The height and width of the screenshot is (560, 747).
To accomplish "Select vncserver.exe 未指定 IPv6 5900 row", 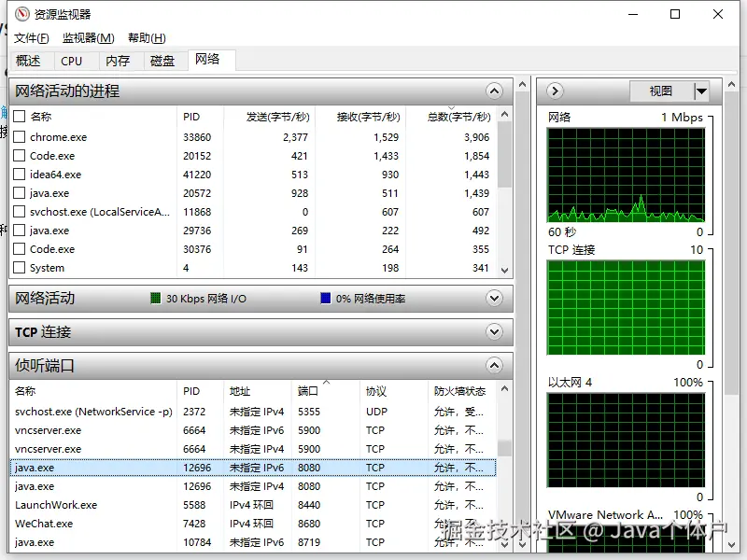I will point(253,430).
